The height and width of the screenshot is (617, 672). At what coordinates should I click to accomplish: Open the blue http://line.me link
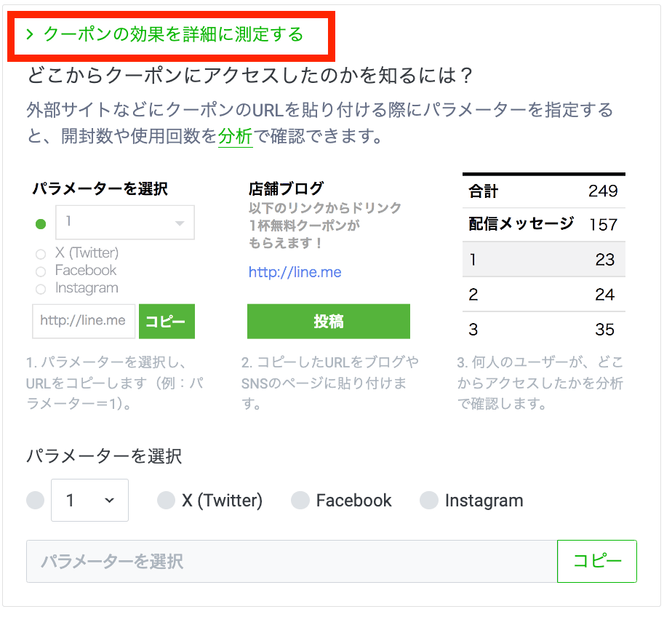pos(295,272)
